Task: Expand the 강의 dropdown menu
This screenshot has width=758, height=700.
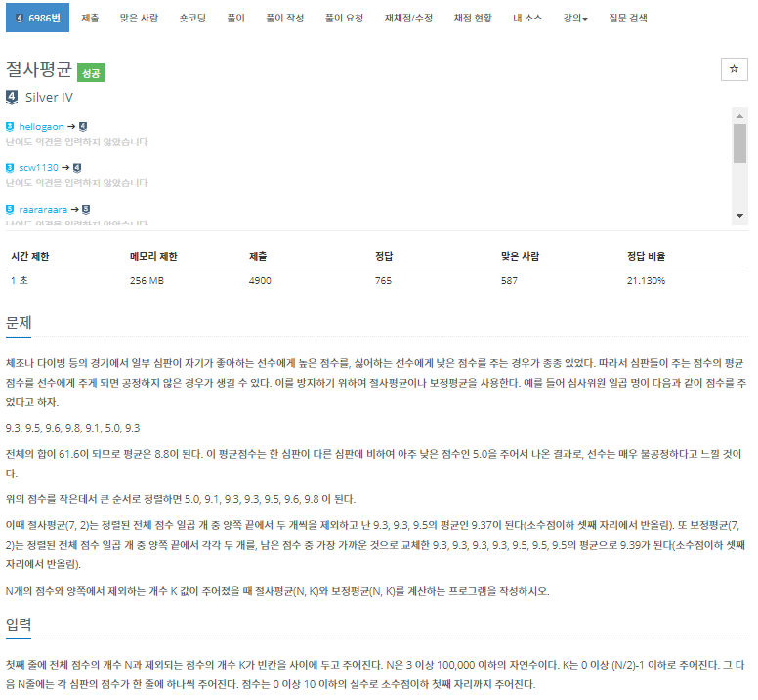Action: (x=575, y=18)
